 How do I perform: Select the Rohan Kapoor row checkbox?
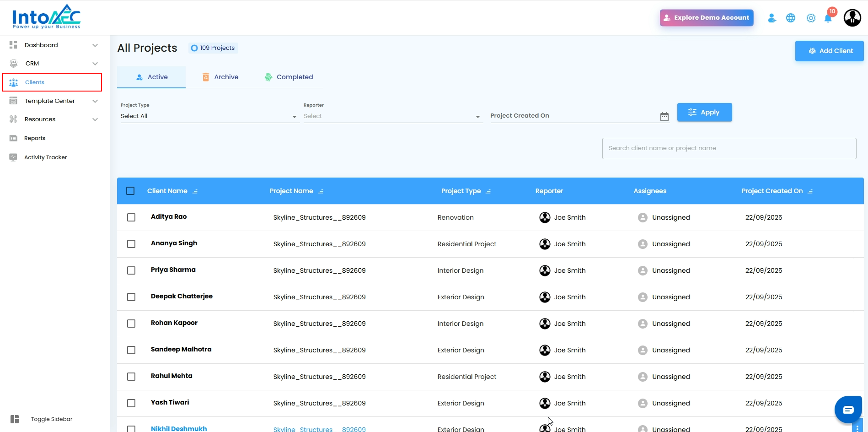coord(131,324)
